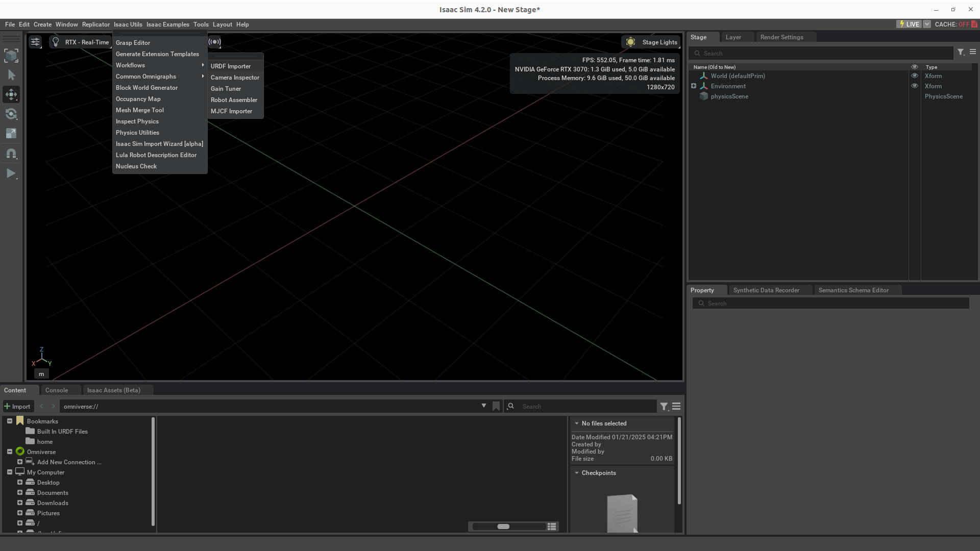
Task: Choose URDF Importer from Workflows submenu
Action: 231,66
